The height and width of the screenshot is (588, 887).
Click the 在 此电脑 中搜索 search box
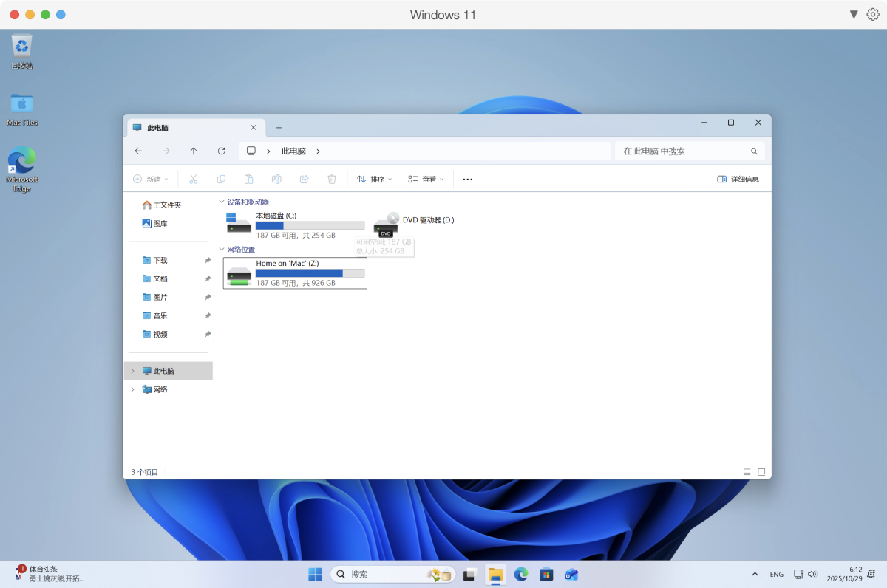coord(684,151)
